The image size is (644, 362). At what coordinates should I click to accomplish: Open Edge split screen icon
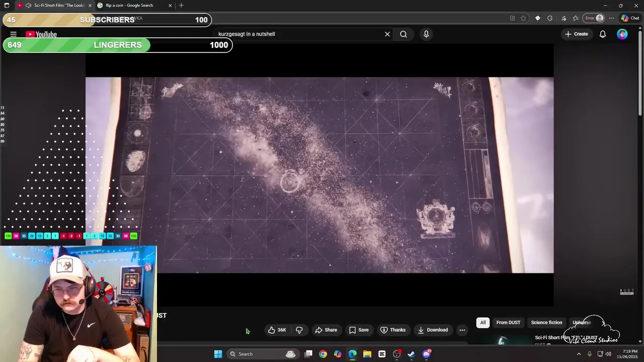pos(513,18)
